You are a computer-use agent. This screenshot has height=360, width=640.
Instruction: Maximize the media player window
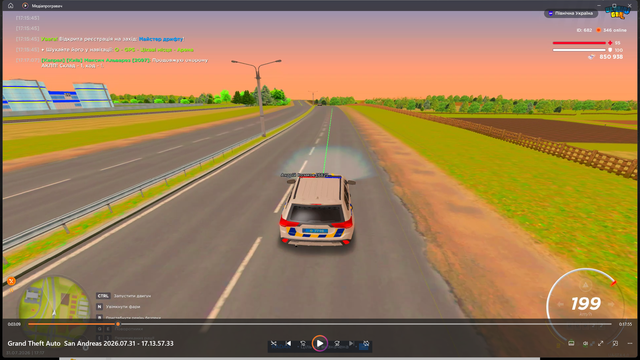pos(614,5)
